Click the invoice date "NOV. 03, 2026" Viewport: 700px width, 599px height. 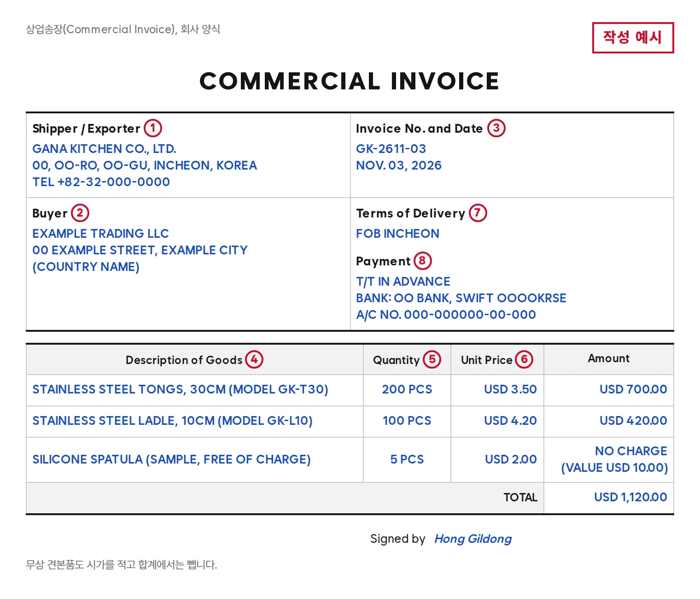pyautogui.click(x=399, y=165)
